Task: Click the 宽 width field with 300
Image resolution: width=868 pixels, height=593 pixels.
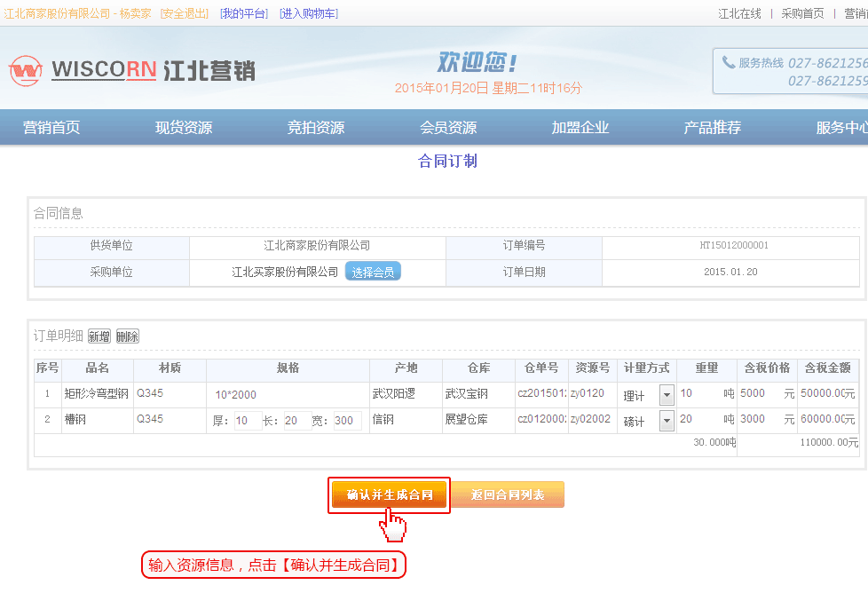Action: (347, 421)
